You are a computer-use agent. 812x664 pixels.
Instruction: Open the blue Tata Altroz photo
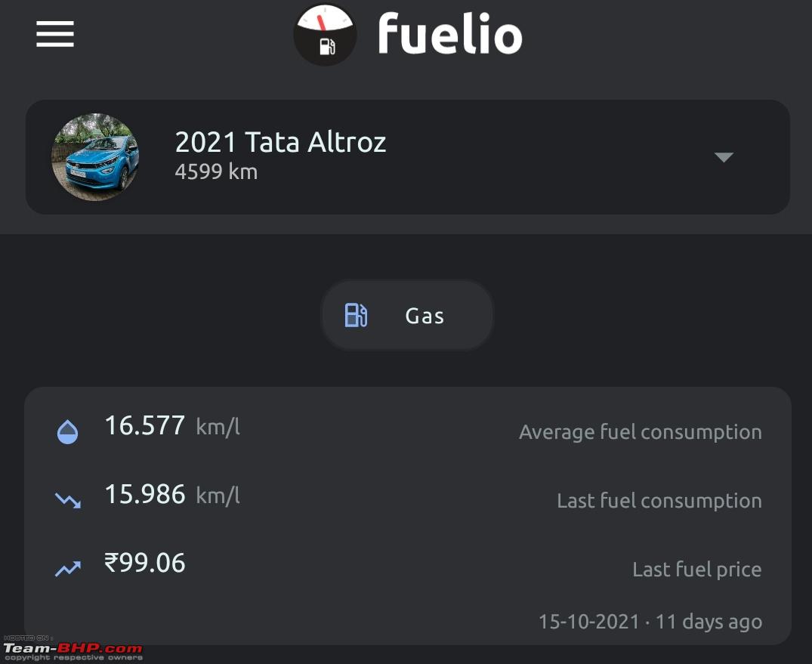tap(94, 157)
